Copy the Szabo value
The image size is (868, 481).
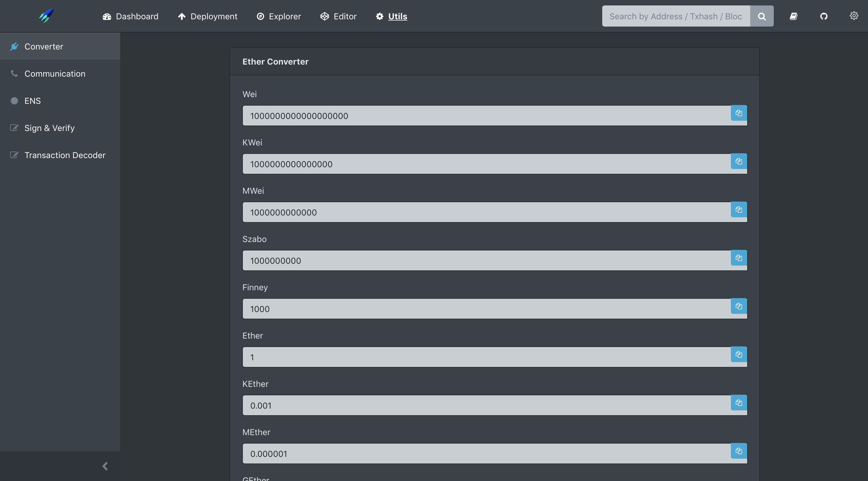[739, 258]
